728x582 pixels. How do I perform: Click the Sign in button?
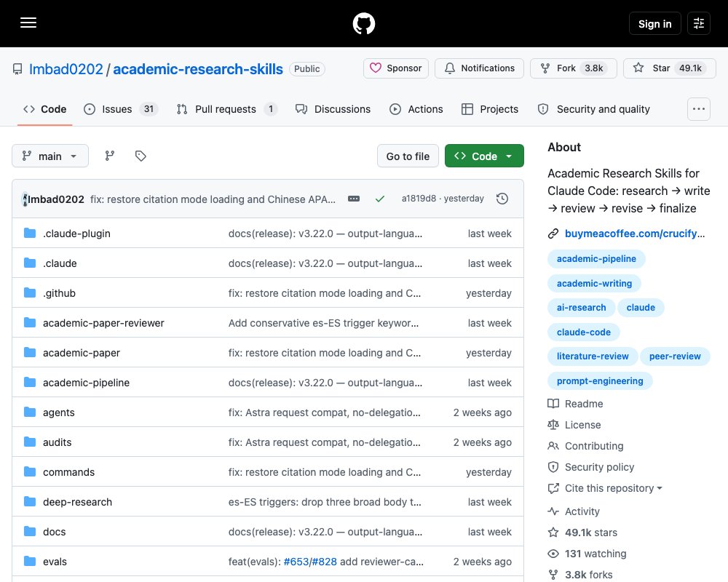(x=654, y=24)
